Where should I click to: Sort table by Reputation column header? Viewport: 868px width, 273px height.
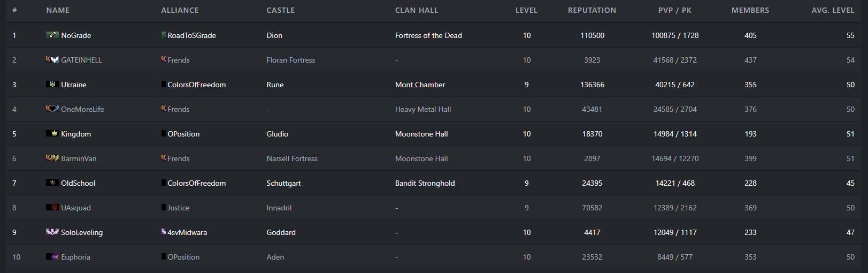pos(592,10)
